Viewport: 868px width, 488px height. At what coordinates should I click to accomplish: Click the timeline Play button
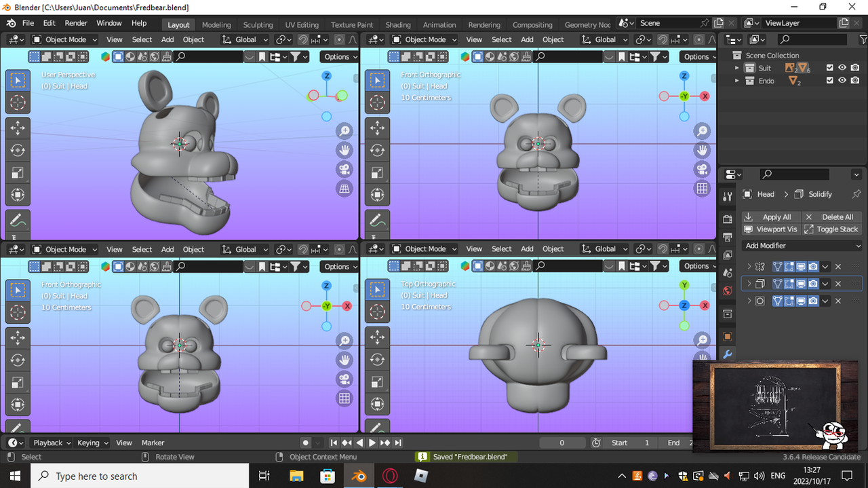pyautogui.click(x=372, y=443)
